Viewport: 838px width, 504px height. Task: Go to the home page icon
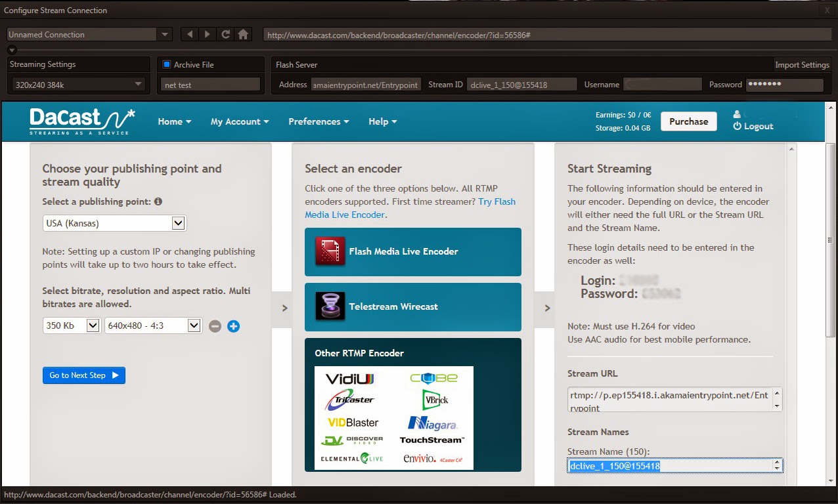tap(242, 34)
